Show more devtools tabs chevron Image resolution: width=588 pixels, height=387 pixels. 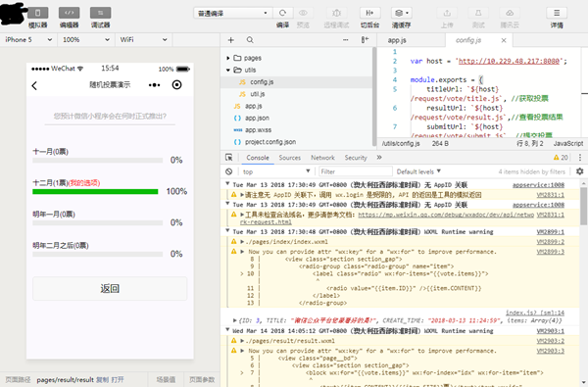(x=379, y=158)
